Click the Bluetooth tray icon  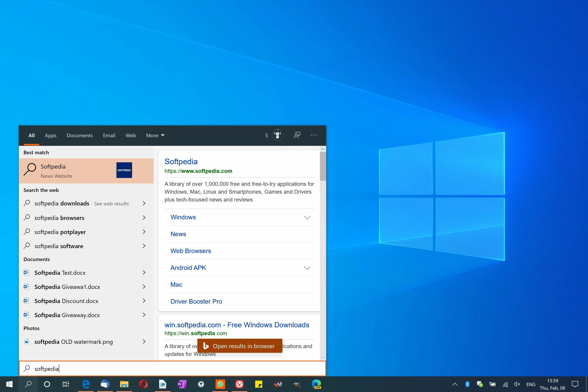coord(467,384)
